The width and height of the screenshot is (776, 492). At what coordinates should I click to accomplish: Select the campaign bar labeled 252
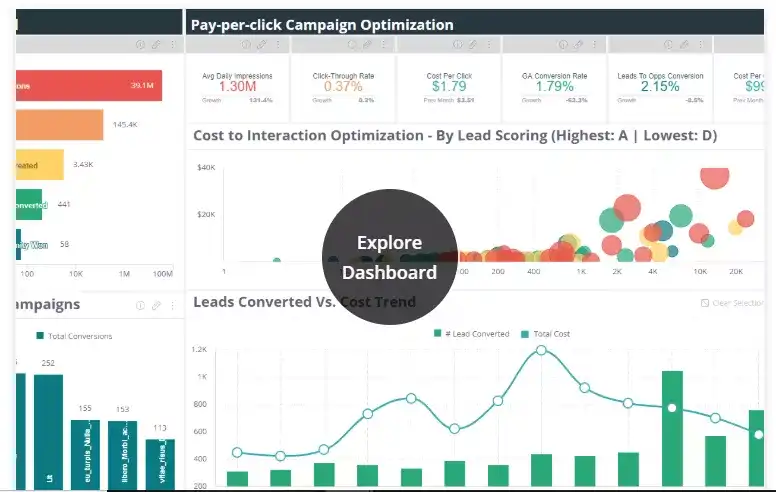(x=48, y=432)
